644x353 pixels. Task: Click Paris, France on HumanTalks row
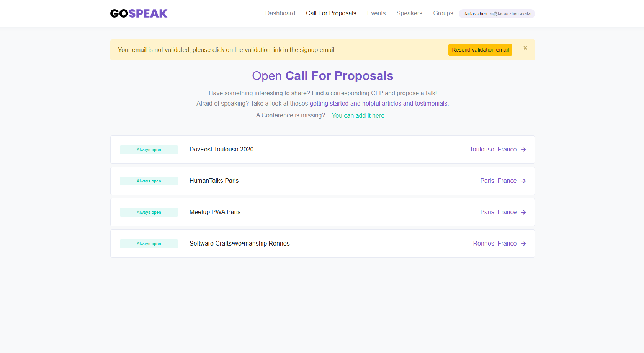click(x=499, y=181)
